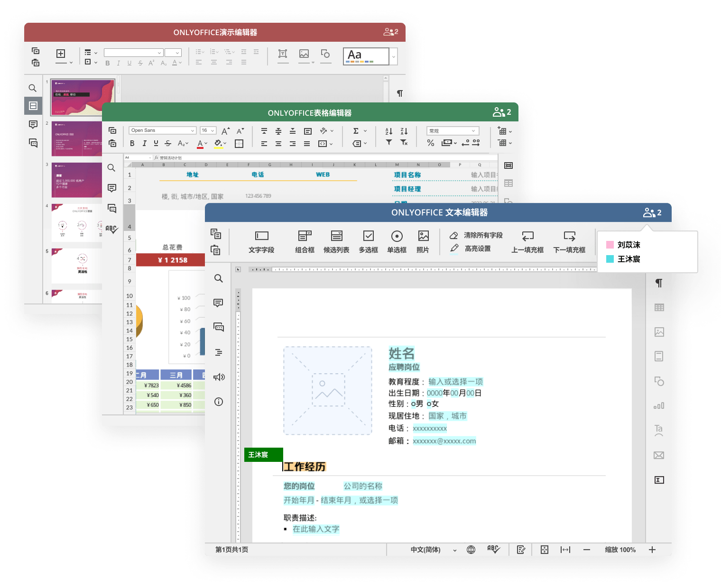Screen dimensions: 721x588
Task: Open comments panel in text editor sidebar
Action: coord(218,303)
